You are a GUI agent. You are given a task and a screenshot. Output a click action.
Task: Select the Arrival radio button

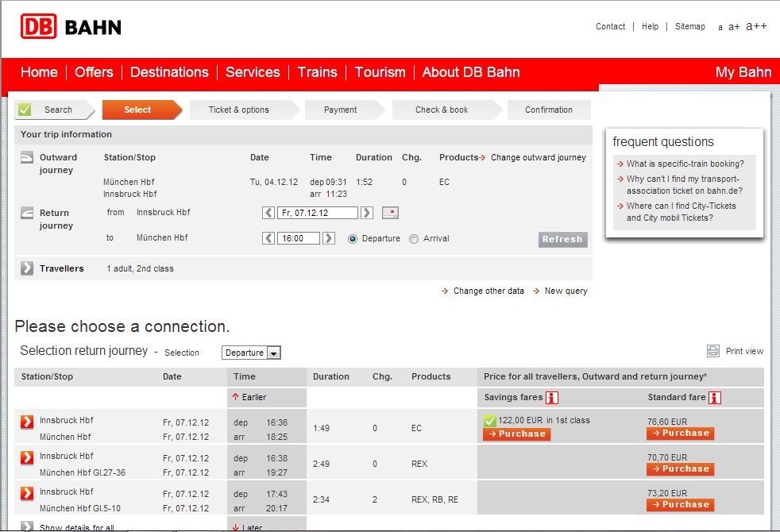click(414, 239)
